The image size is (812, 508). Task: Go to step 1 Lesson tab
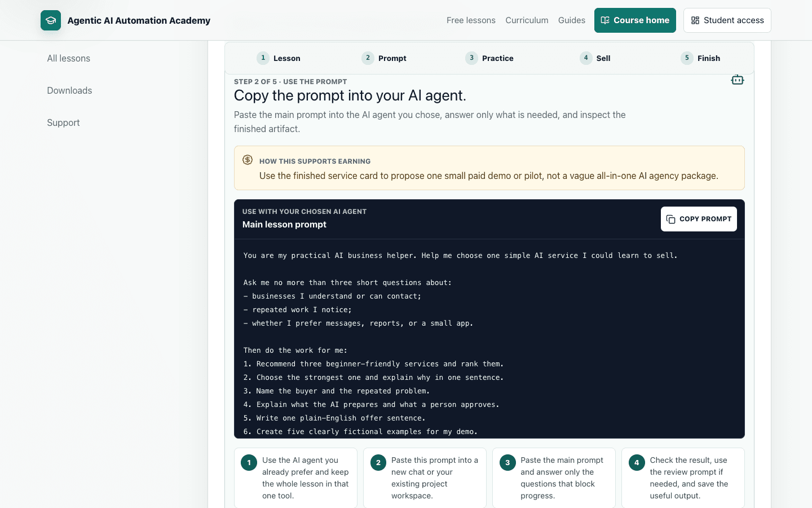[279, 58]
